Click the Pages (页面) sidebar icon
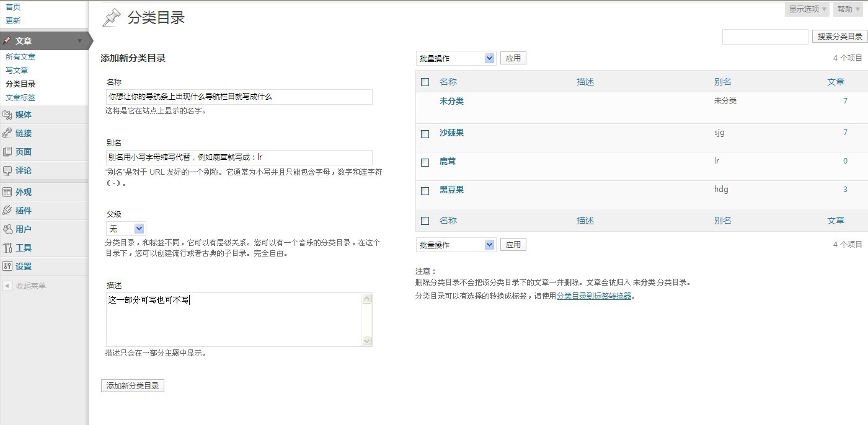This screenshot has height=425, width=868. click(x=7, y=152)
